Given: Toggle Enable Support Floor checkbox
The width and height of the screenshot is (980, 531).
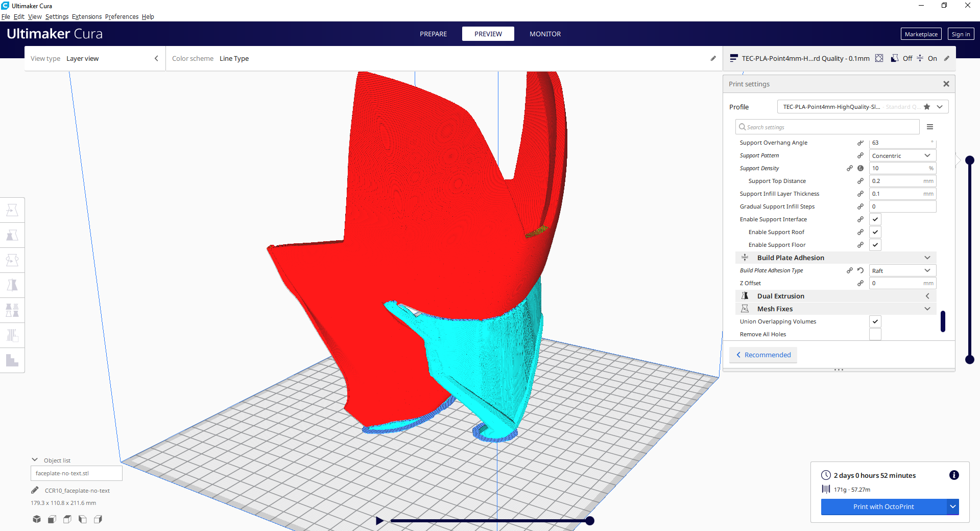Looking at the screenshot, I should point(875,245).
